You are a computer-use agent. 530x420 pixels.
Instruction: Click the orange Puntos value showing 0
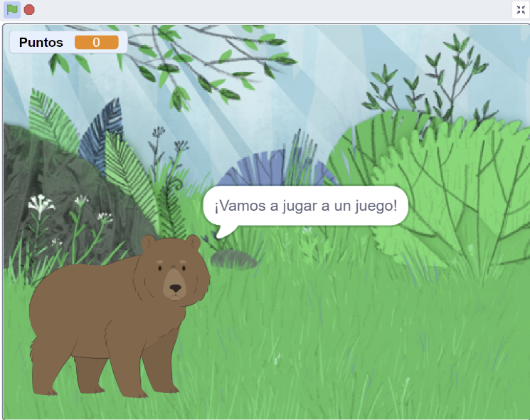click(97, 43)
